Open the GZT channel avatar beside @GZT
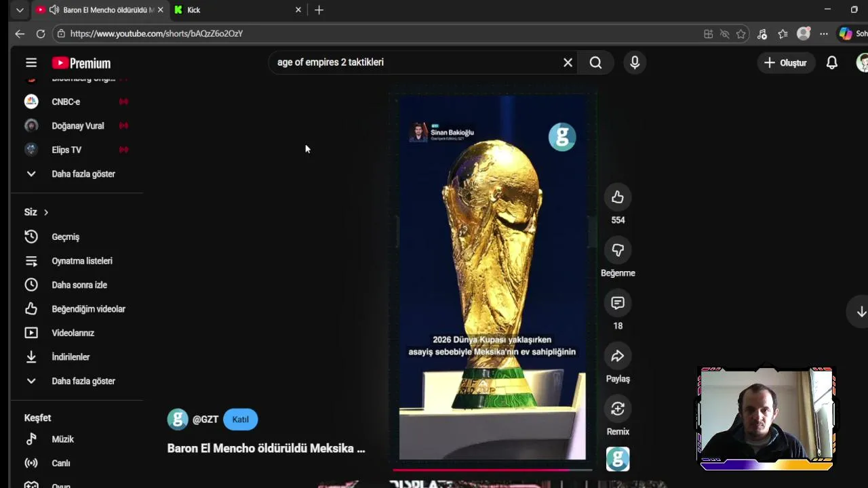The height and width of the screenshot is (488, 868). coord(178,419)
